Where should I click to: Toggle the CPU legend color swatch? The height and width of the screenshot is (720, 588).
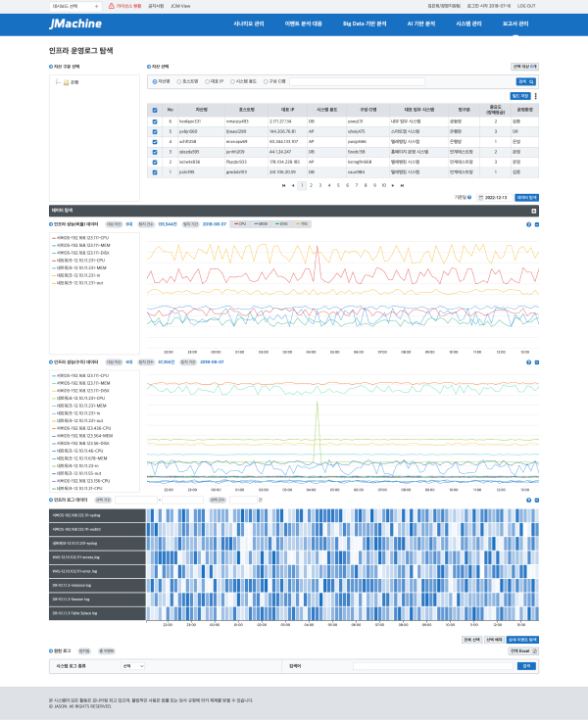tap(235, 224)
